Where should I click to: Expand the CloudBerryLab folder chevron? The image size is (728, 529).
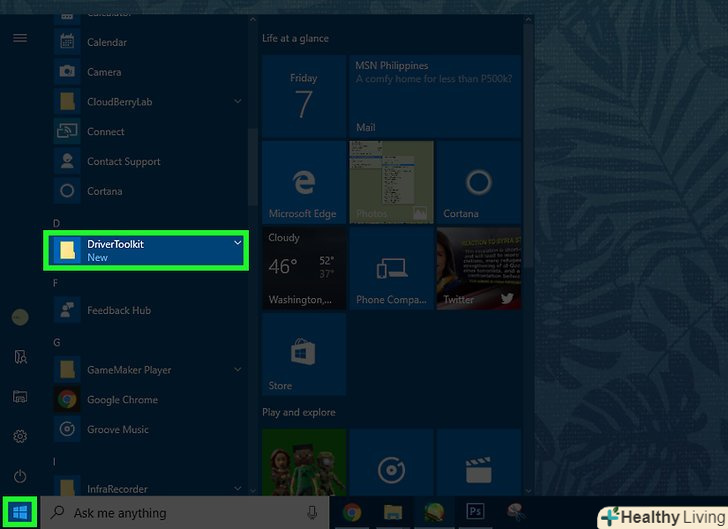pyautogui.click(x=237, y=101)
